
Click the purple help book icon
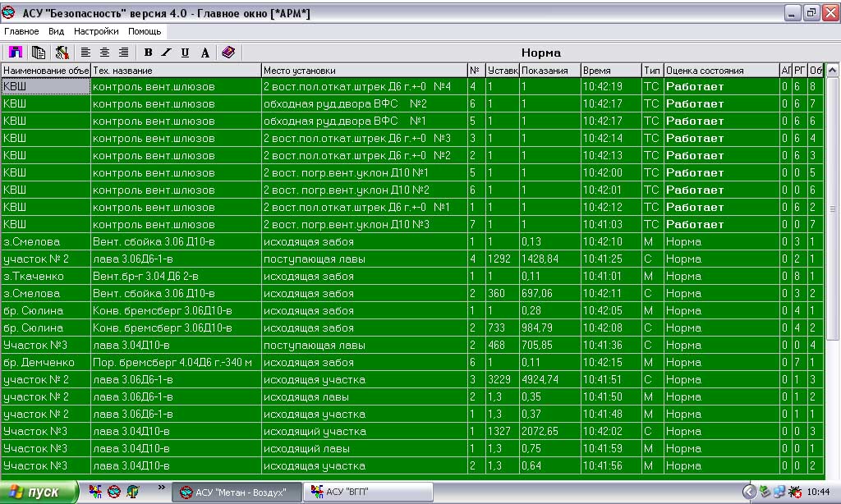pos(228,53)
